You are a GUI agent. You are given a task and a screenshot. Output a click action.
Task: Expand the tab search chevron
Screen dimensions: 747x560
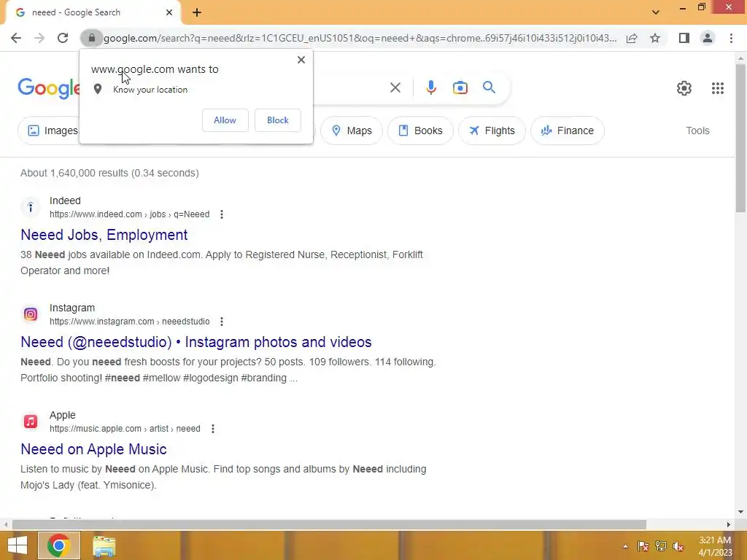click(656, 12)
